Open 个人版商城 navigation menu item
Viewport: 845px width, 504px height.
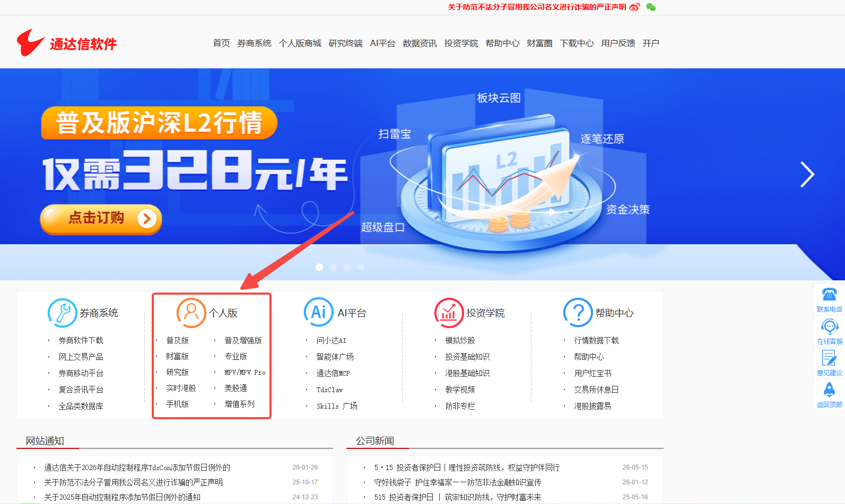pyautogui.click(x=300, y=43)
